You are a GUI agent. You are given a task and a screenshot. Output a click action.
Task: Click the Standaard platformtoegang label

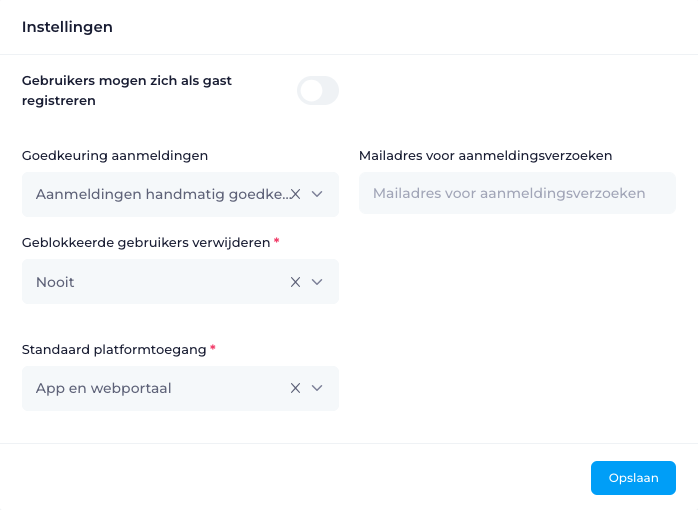[x=114, y=350]
